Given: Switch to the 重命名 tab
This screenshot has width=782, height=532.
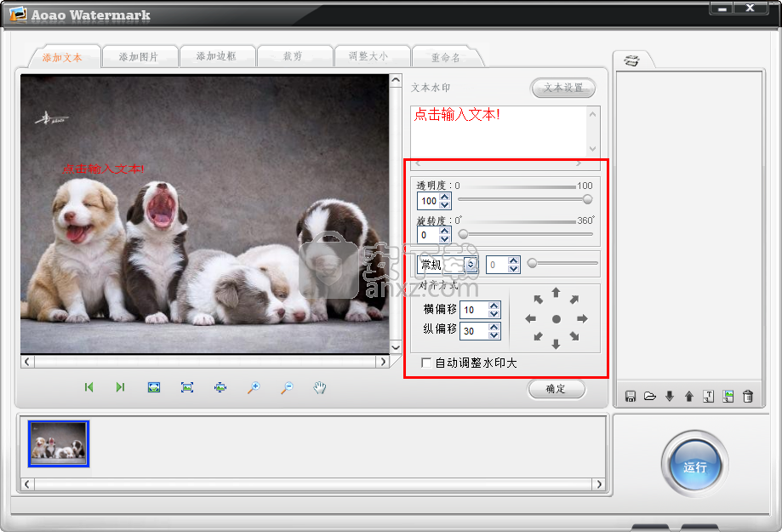Looking at the screenshot, I should tap(445, 57).
